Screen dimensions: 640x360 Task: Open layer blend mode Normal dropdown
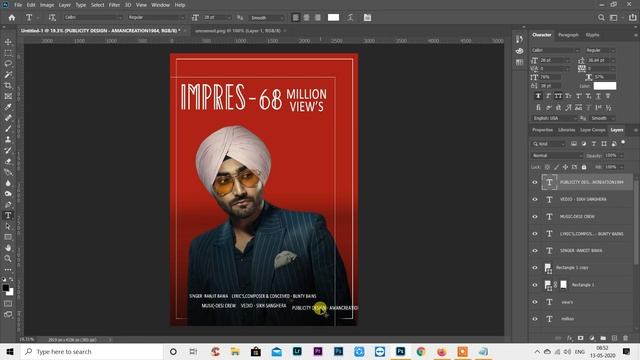557,156
